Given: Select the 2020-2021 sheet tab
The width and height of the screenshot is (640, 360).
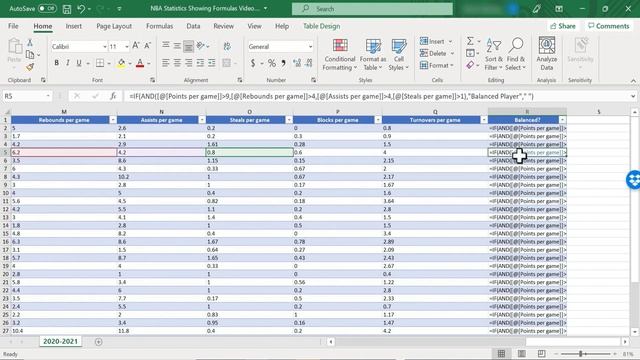Looking at the screenshot, I should [x=60, y=341].
